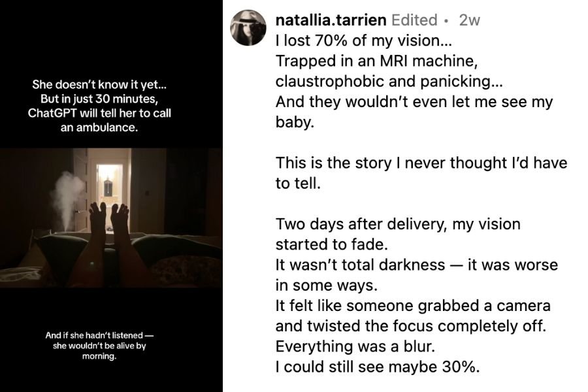
Task: Click the "Everything was a blur." line
Action: 351,346
